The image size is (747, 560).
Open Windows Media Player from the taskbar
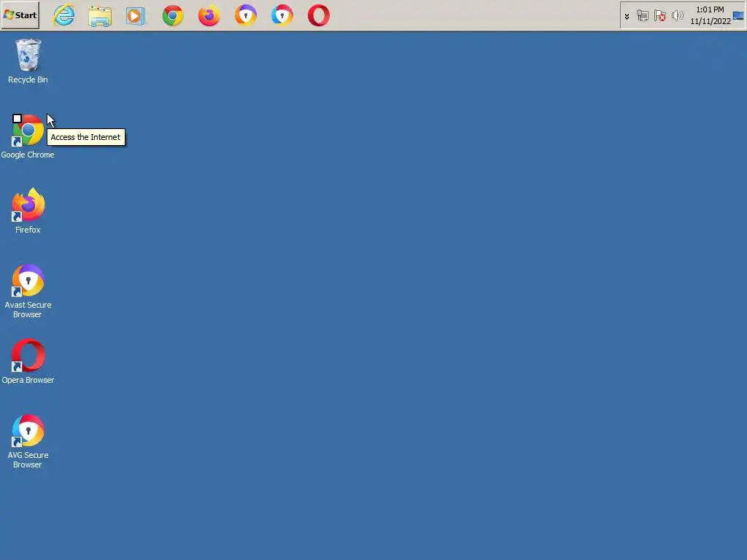136,16
